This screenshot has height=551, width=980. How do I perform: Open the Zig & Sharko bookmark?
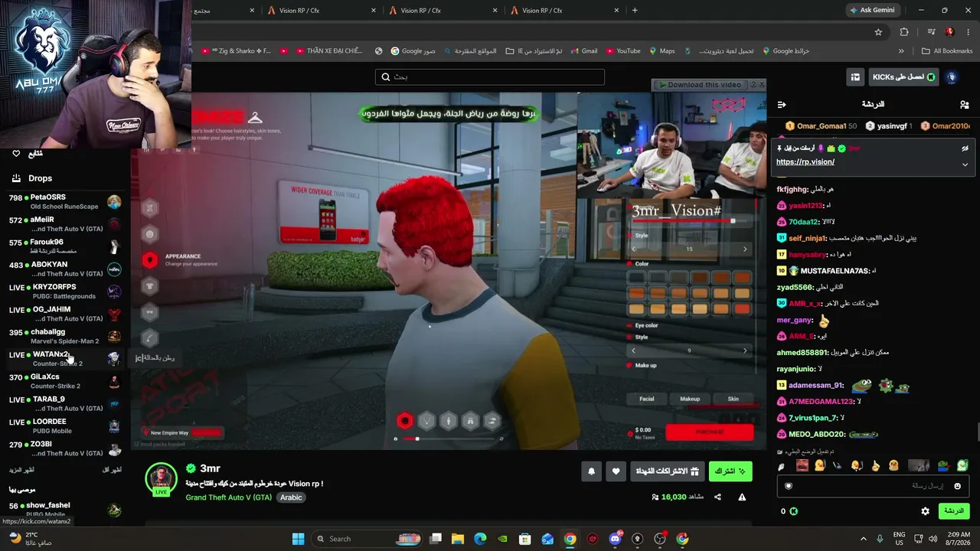coord(236,51)
